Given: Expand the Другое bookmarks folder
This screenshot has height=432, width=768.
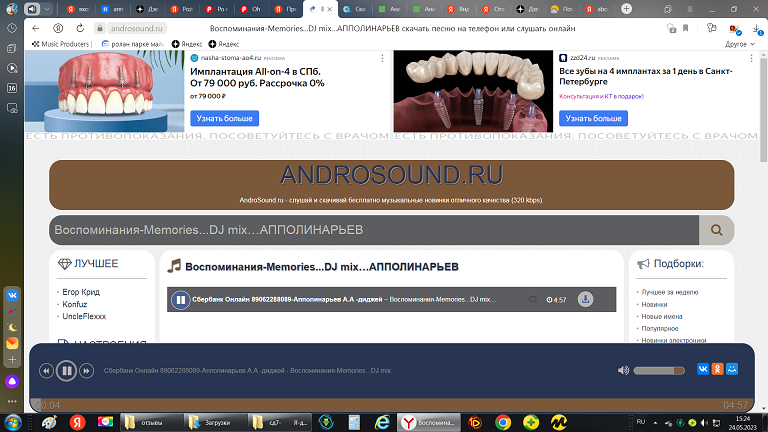Looking at the screenshot, I should (740, 44).
